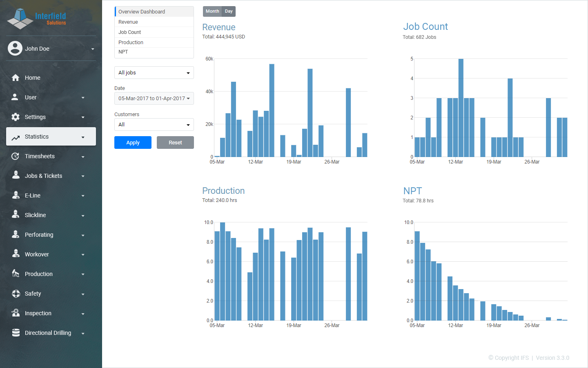Switch chart view to Day

point(229,11)
